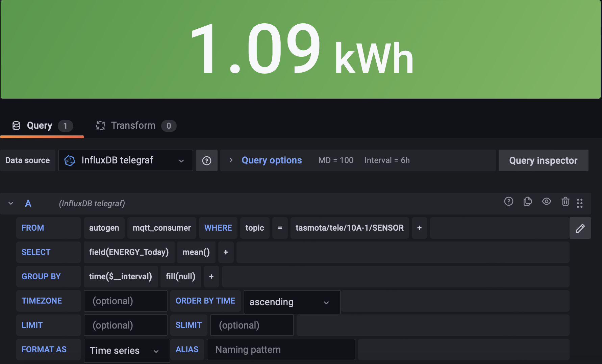602x364 pixels.
Task: Add WHERE condition with the plus icon
Action: tap(419, 228)
